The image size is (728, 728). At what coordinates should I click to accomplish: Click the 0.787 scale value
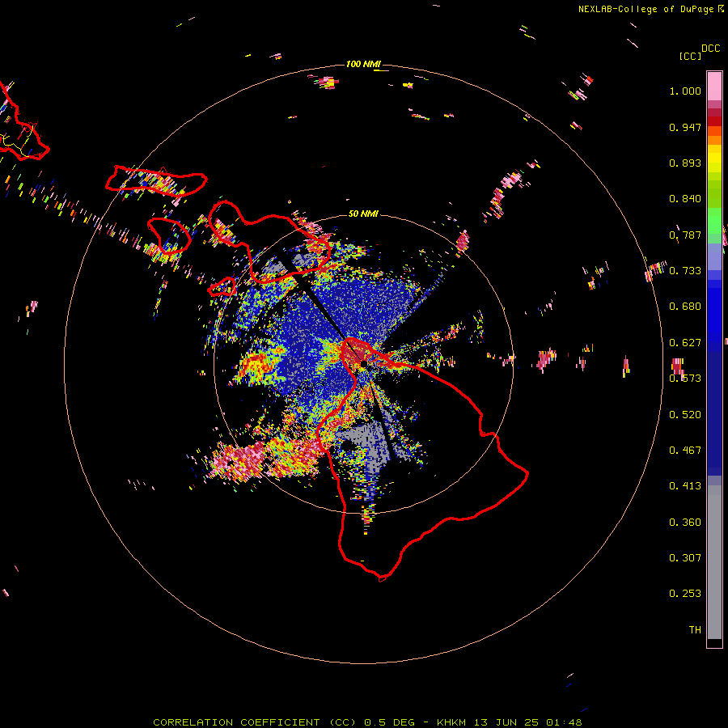(x=685, y=235)
